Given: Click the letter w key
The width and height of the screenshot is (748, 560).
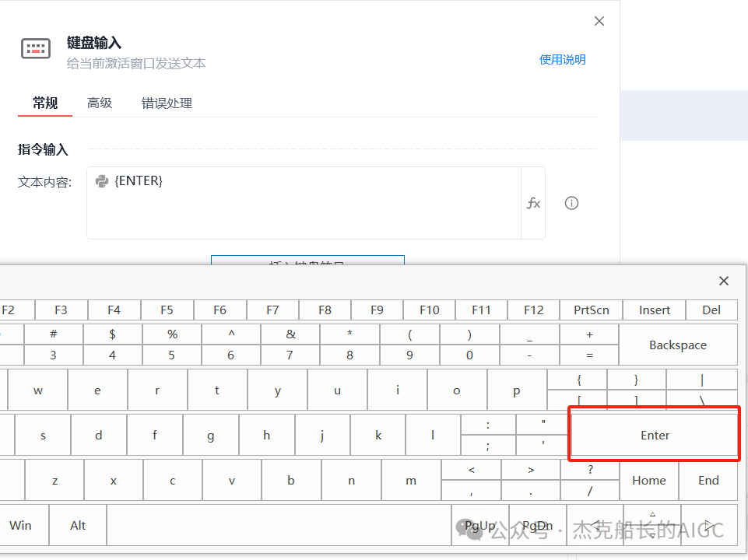Looking at the screenshot, I should tap(37, 390).
